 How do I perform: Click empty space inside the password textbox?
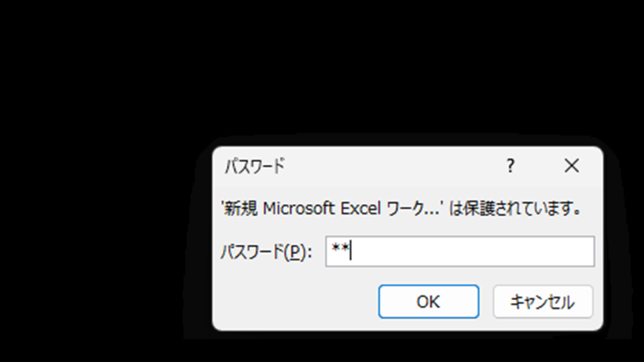472,251
